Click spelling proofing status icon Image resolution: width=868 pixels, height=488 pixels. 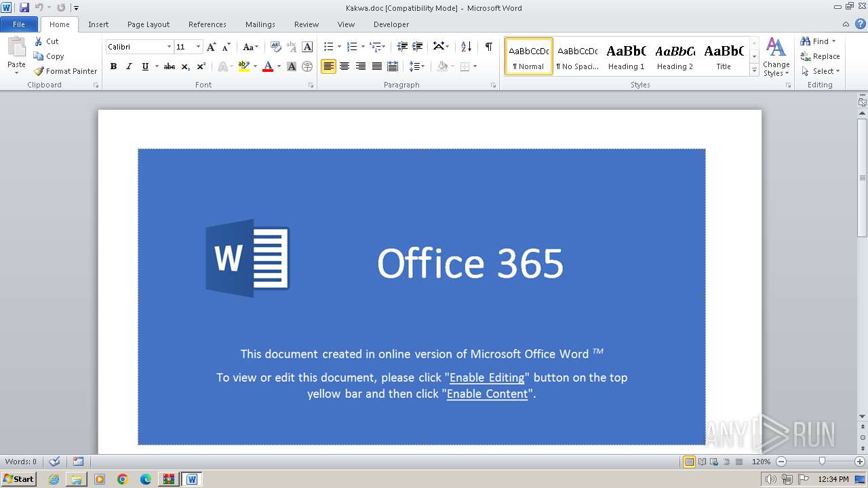[54, 462]
